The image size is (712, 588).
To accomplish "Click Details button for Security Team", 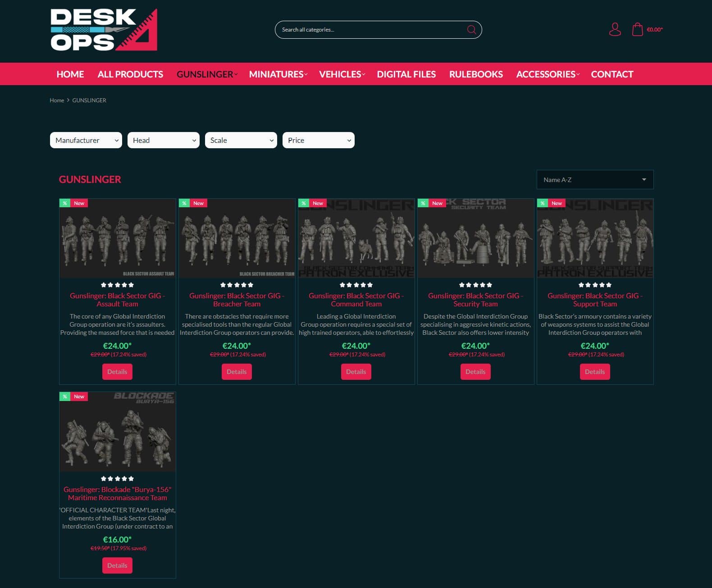I will coord(475,372).
